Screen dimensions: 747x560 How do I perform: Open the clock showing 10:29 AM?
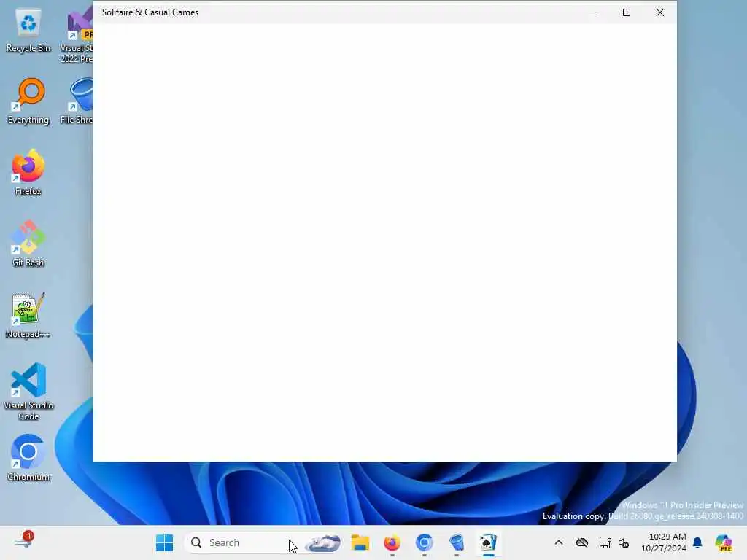coord(664,542)
